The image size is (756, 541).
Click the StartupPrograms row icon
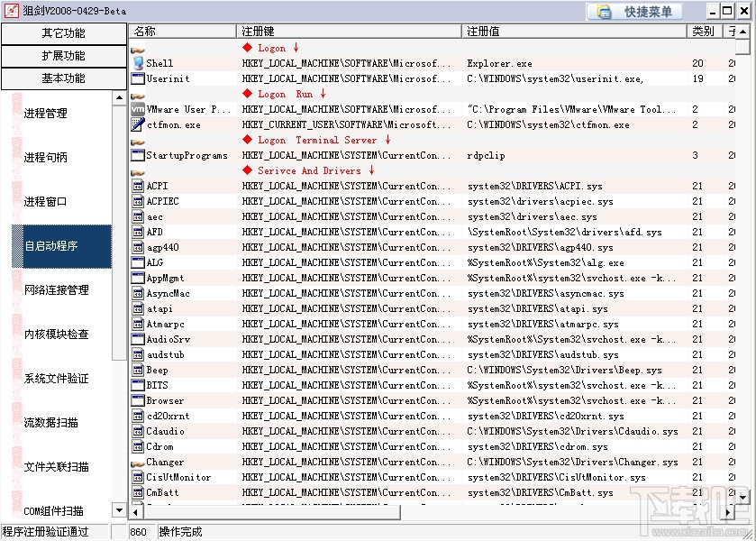138,155
